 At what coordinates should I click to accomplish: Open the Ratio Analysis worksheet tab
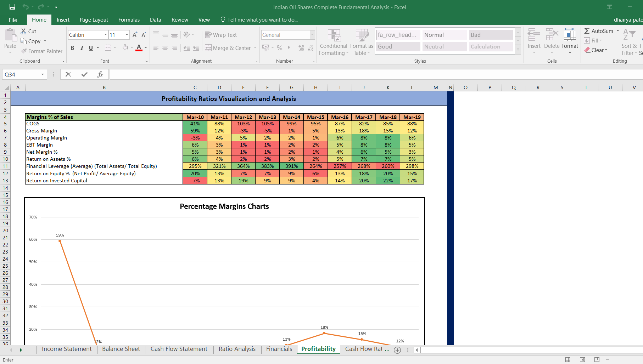pyautogui.click(x=237, y=349)
